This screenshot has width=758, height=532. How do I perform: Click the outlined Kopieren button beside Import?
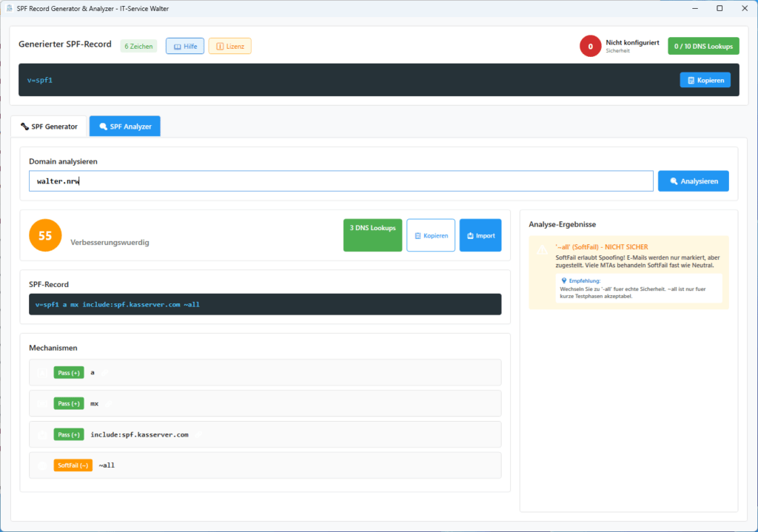(431, 235)
